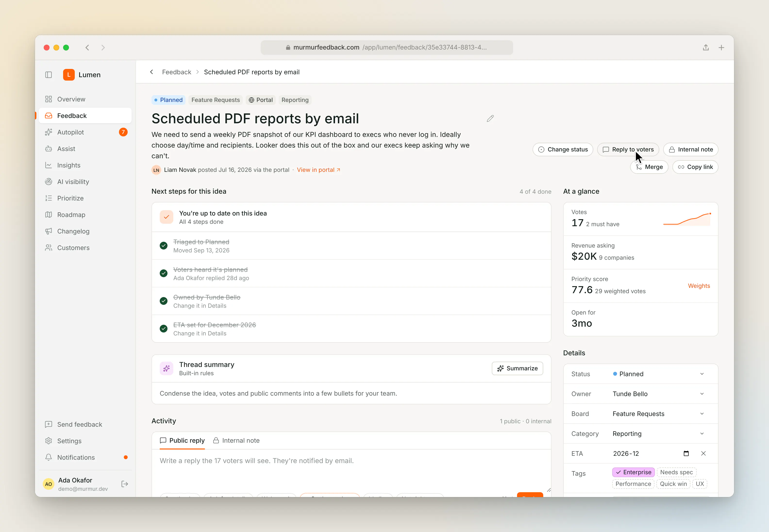Screen dimensions: 769x532
Task: Click the Change status button
Action: tap(563, 149)
